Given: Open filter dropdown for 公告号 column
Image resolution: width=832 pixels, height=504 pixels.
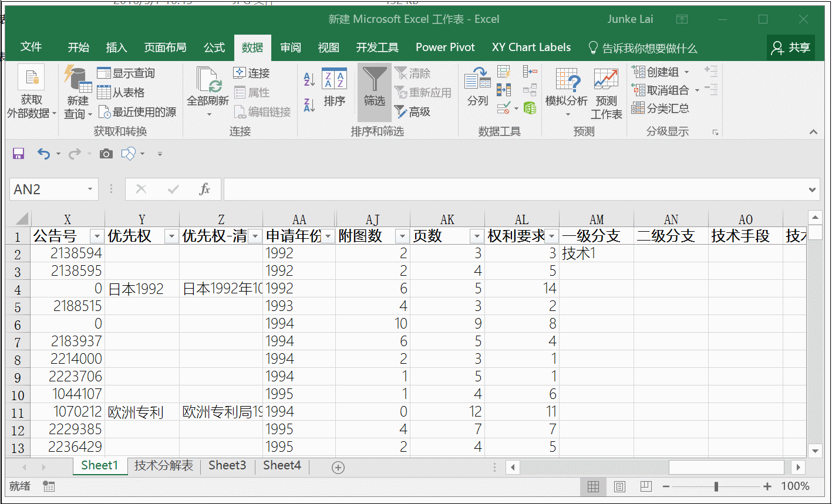Looking at the screenshot, I should coord(97,236).
